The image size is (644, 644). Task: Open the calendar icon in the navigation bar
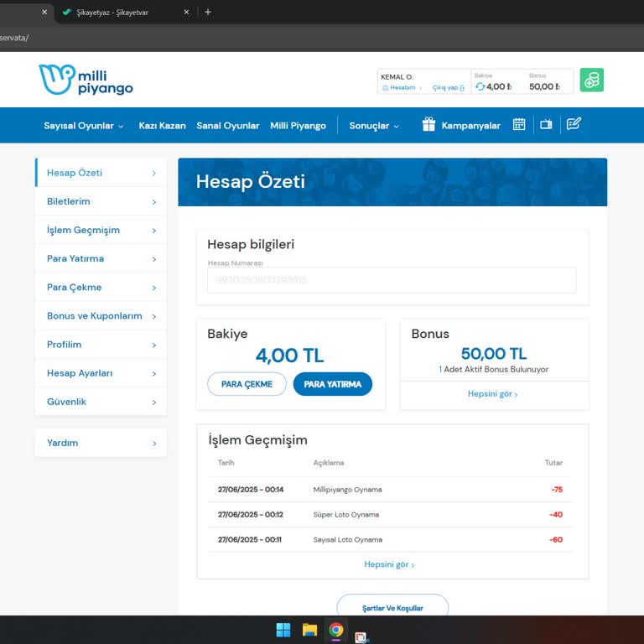tap(519, 124)
